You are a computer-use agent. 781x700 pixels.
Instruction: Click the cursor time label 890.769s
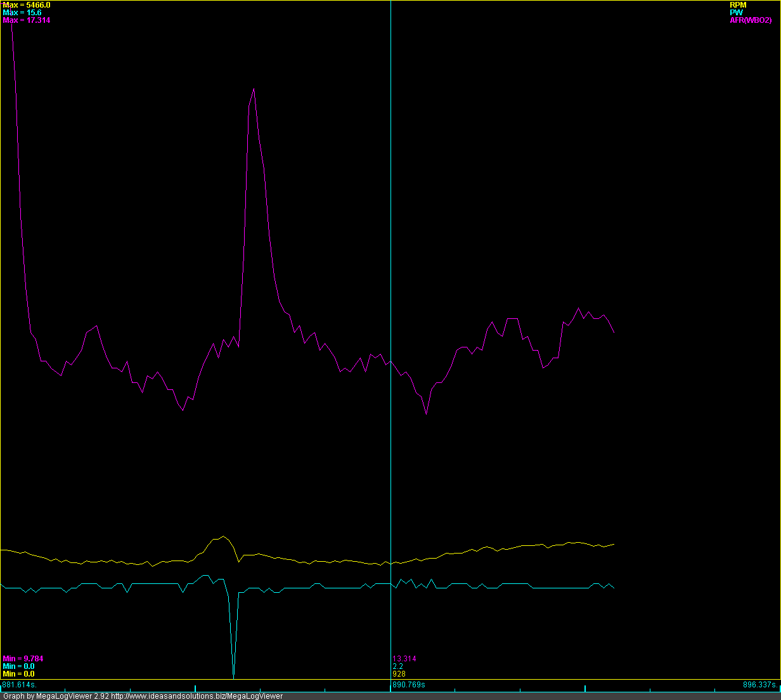tap(409, 685)
